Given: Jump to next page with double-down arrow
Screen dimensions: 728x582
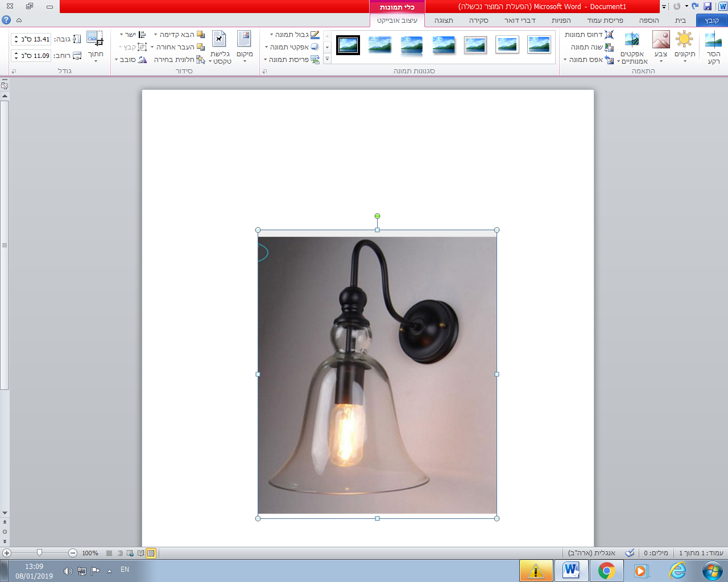Looking at the screenshot, I should coord(5,542).
